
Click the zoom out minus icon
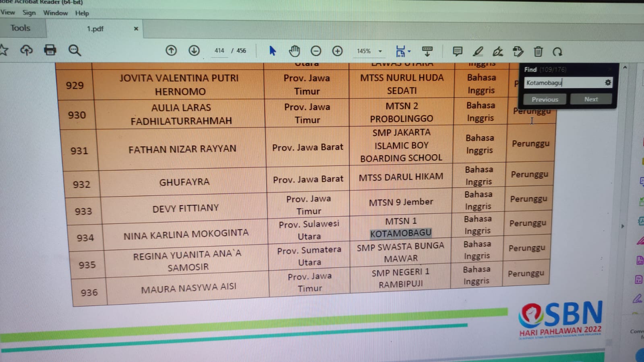[316, 51]
